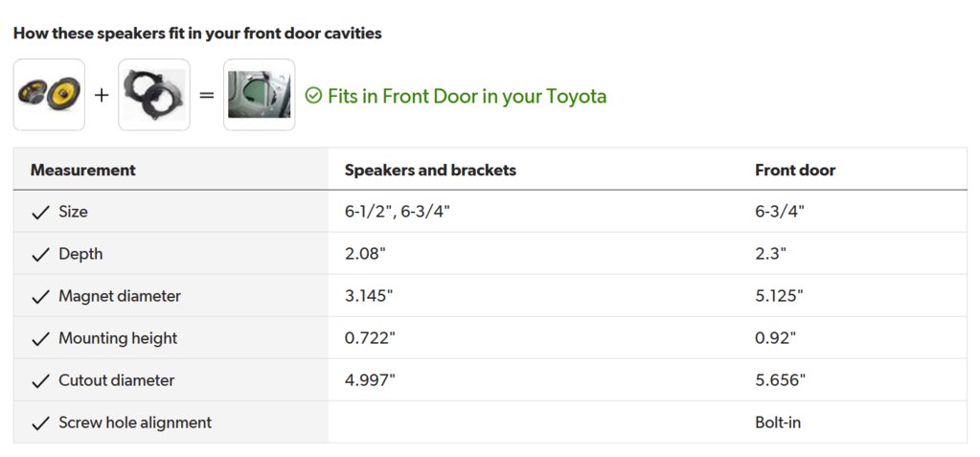This screenshot has width=980, height=457.
Task: Click "Fits in Front Door in your Toyota" text
Action: [x=467, y=96]
